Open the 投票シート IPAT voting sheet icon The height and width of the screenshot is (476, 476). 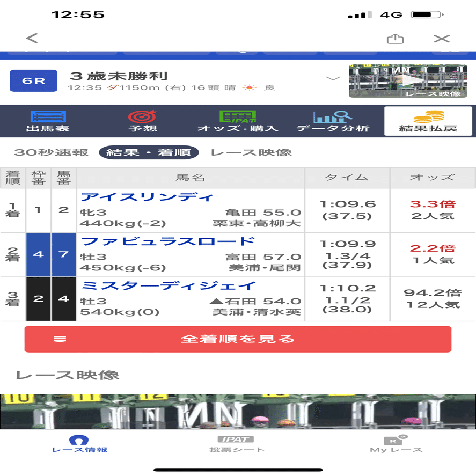(x=238, y=442)
